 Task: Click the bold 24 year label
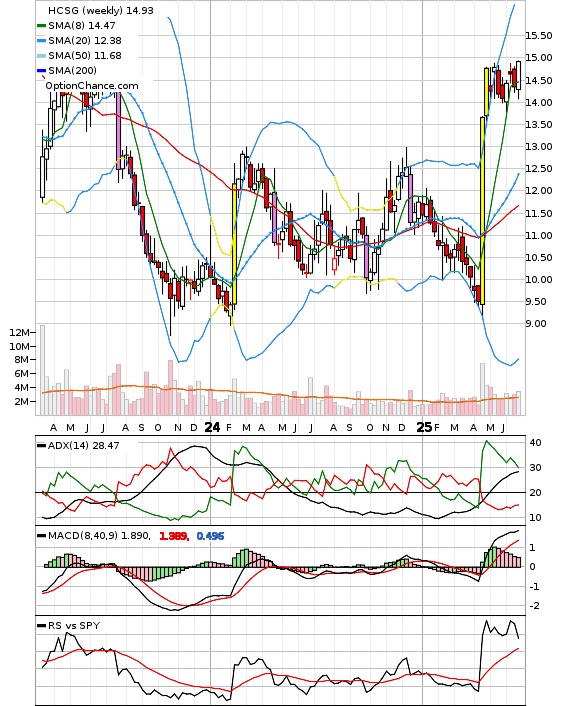tap(213, 427)
